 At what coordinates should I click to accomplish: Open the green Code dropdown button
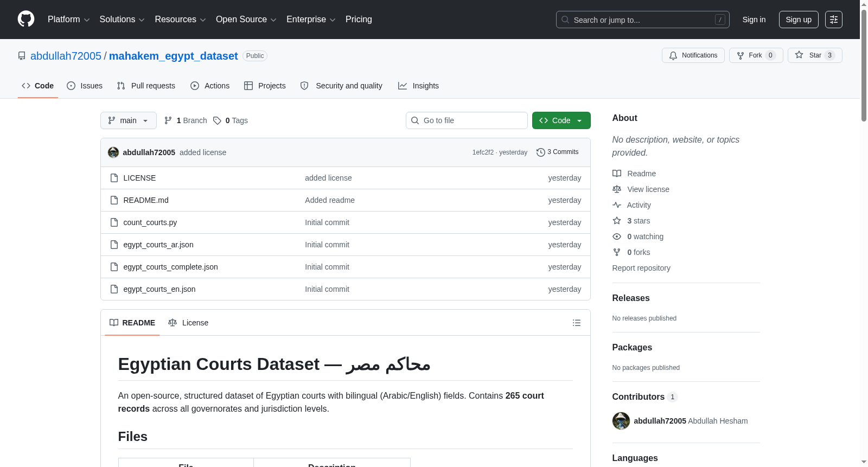click(561, 120)
